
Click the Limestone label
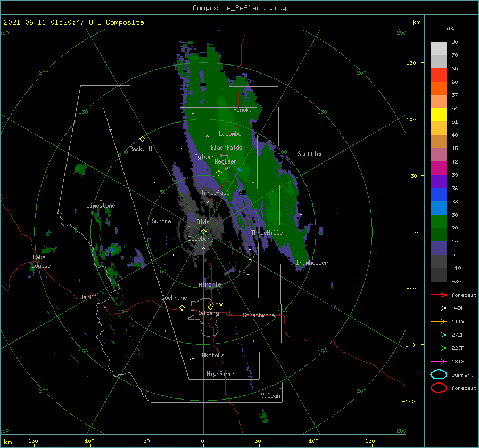click(101, 206)
